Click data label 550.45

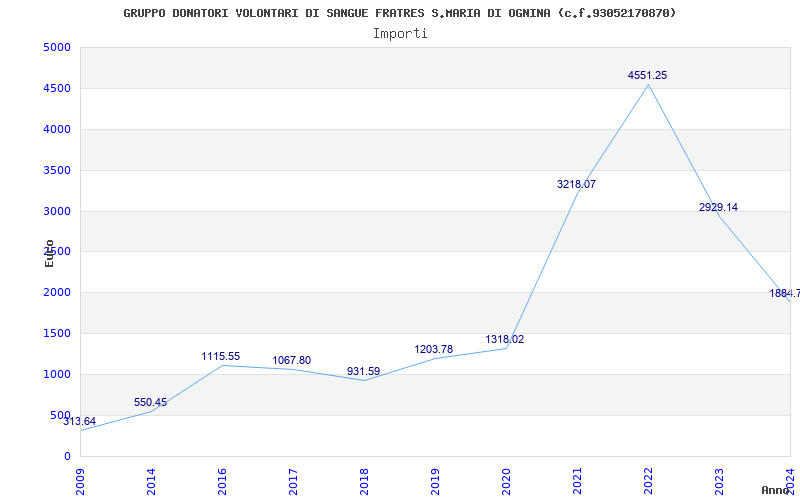[151, 402]
